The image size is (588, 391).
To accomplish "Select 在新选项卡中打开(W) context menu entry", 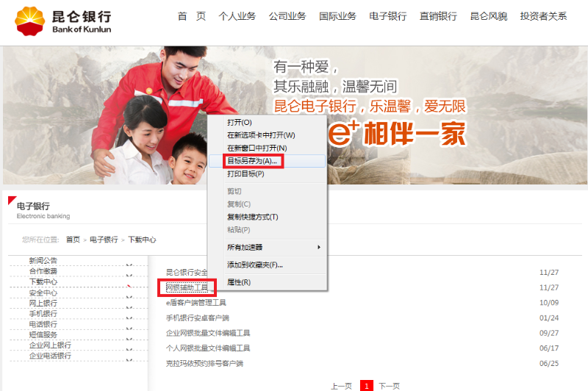I will coord(261,135).
